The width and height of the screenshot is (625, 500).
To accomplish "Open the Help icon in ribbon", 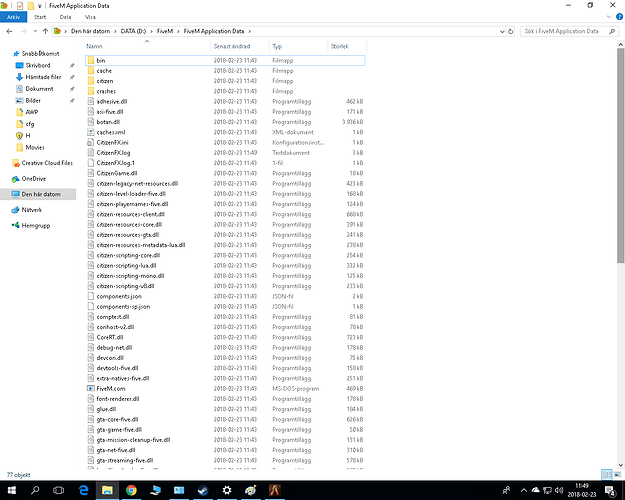I will [x=619, y=17].
